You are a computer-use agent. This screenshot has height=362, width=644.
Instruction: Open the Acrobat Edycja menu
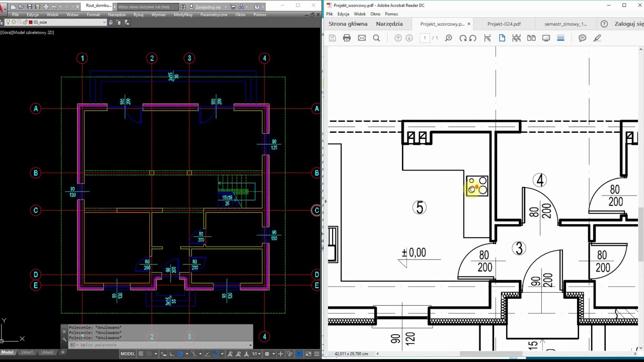343,14
